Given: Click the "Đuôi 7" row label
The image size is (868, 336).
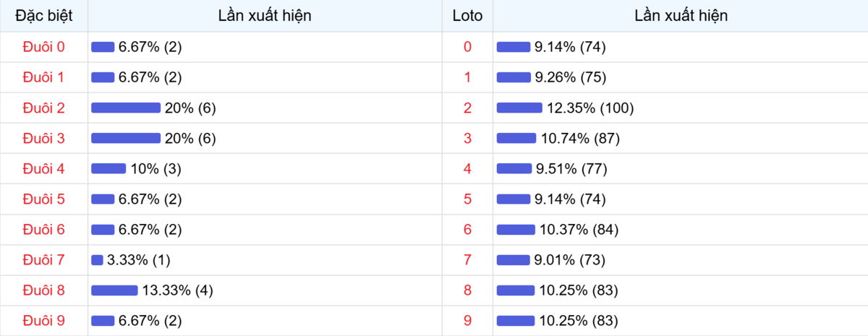Looking at the screenshot, I should point(43,259).
